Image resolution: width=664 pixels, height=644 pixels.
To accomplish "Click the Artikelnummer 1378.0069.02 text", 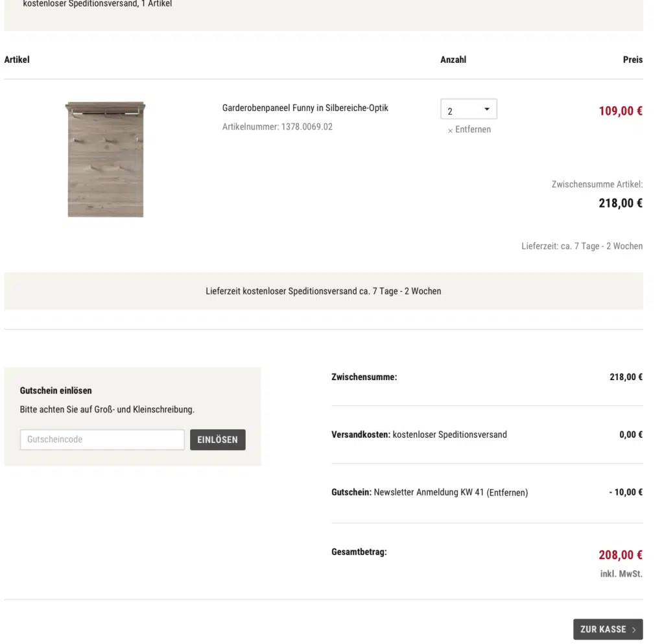I will coord(277,127).
